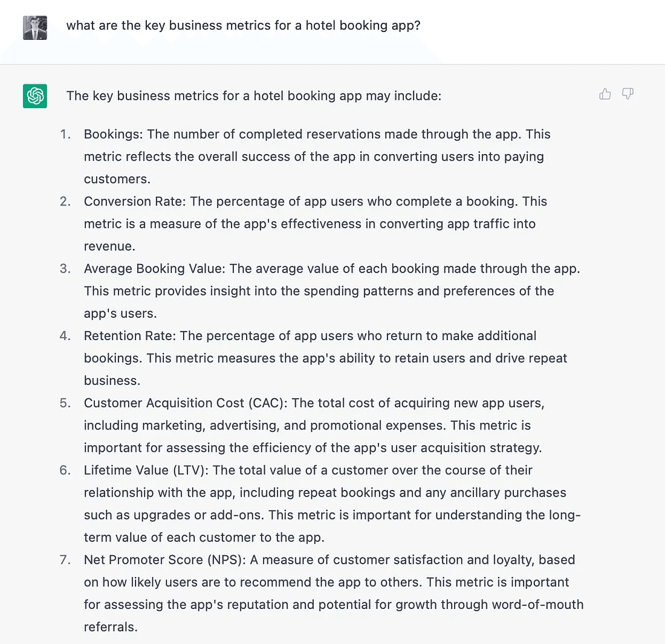Click the thumbs down feedback icon
The width and height of the screenshot is (665, 644).
click(628, 94)
